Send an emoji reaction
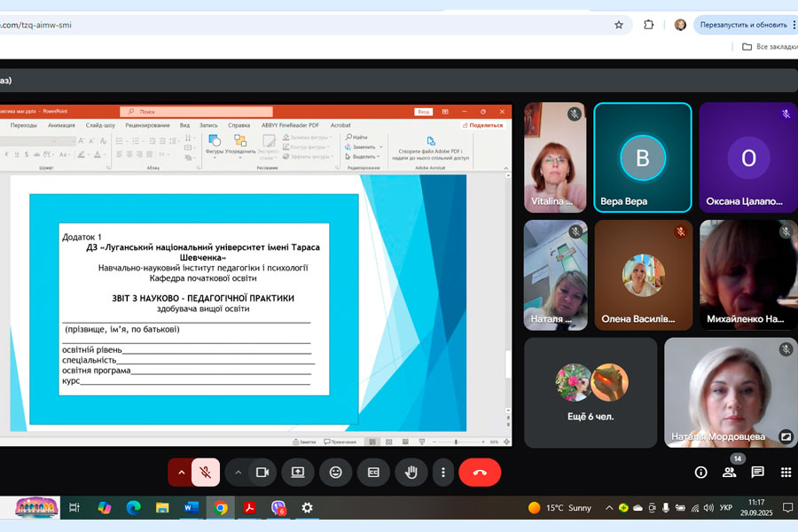The height and width of the screenshot is (532, 798). tap(335, 473)
